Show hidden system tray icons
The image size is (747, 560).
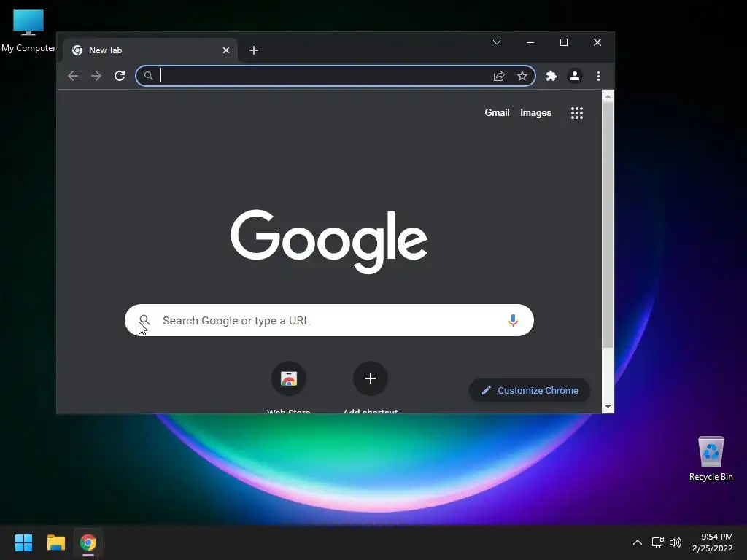(637, 542)
